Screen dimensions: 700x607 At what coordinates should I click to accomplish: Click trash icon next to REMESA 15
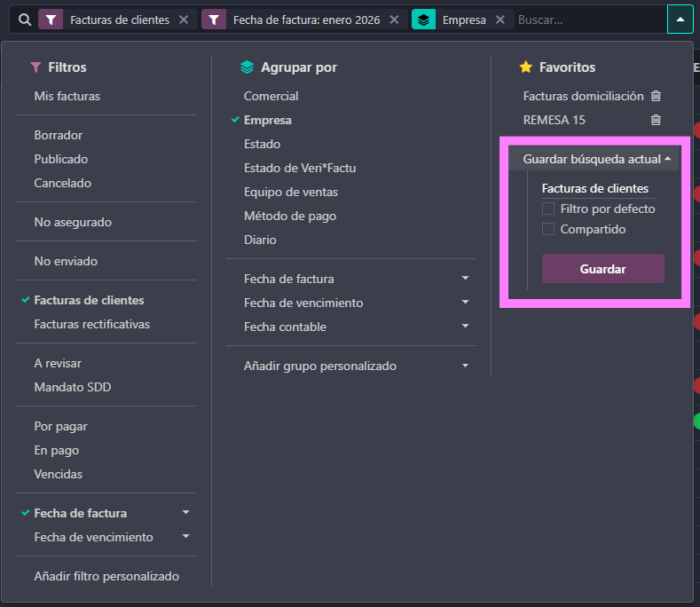click(656, 120)
